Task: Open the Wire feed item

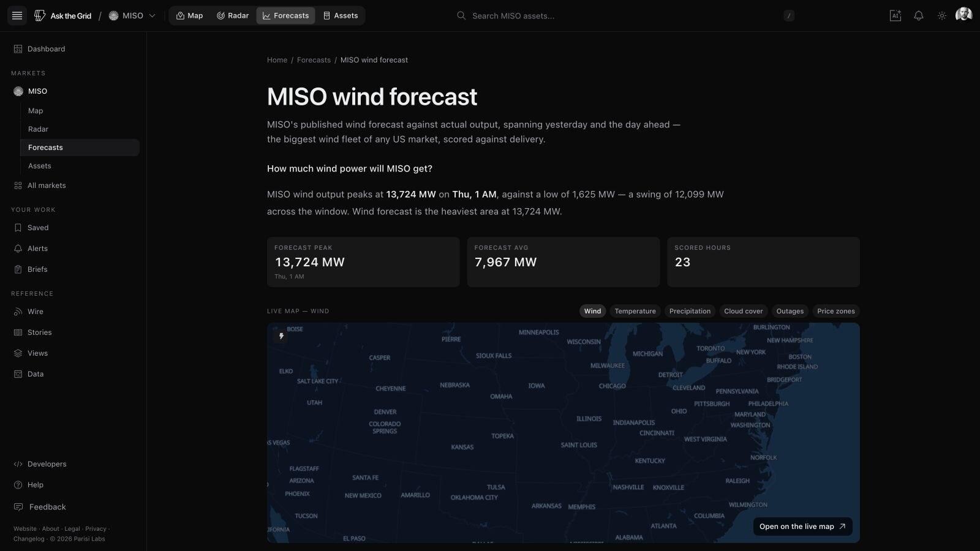Action: pos(73,312)
